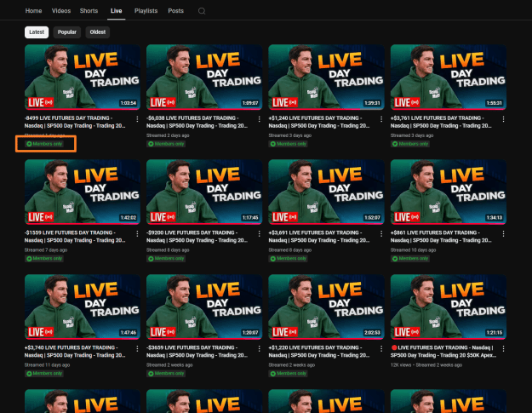Play the thumbnail with 1:42:02 duration
Image resolution: width=532 pixels, height=413 pixels.
(x=83, y=192)
